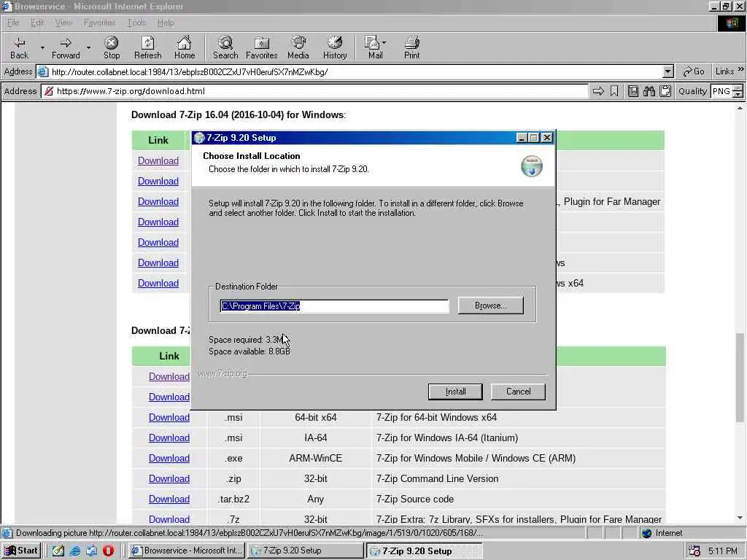Click the Mail toolbar icon

[x=372, y=47]
